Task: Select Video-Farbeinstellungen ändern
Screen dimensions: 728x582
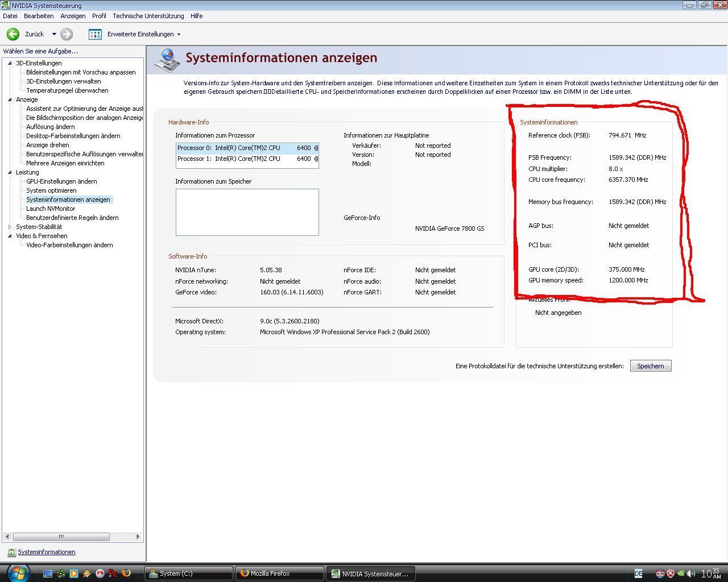Action: [69, 245]
